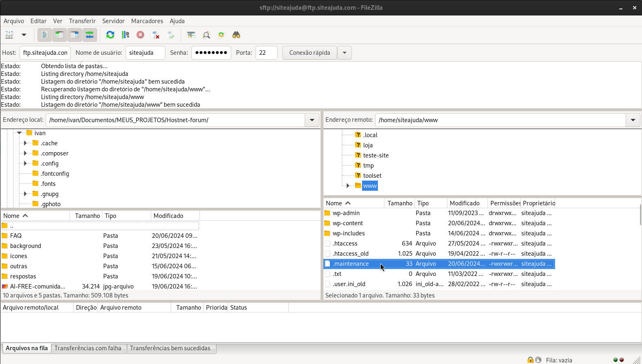The image size is (642, 364).
Task: Toggle local directory tree display
Action: [x=60, y=35]
